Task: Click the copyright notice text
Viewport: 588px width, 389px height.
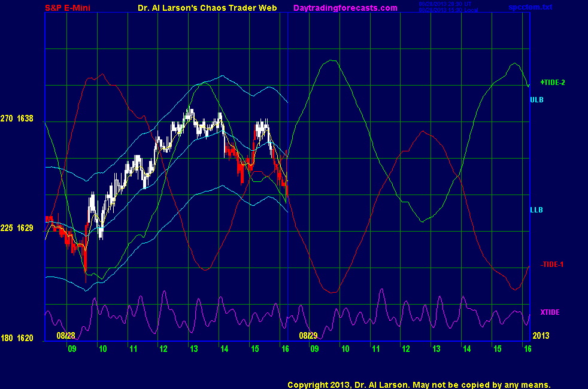Action: [419, 385]
